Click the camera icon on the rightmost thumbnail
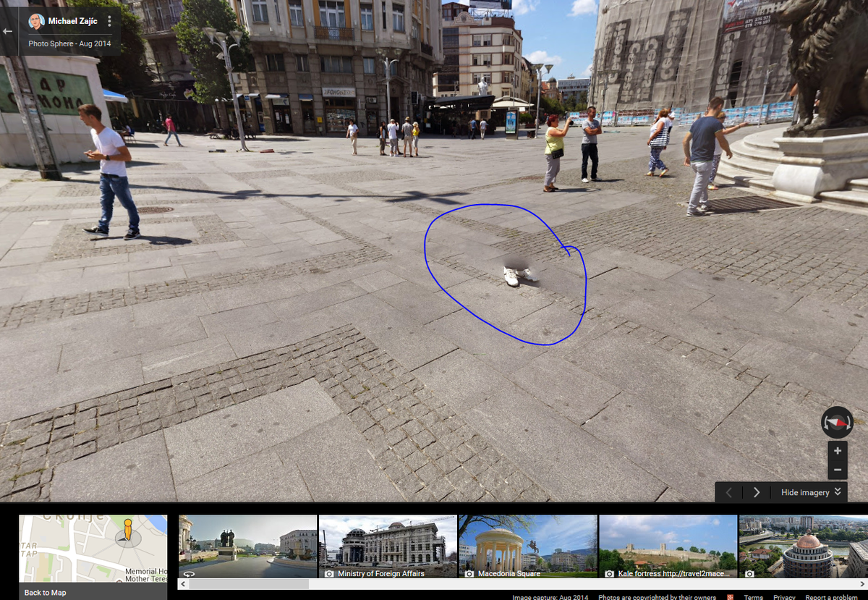The height and width of the screenshot is (600, 868). click(749, 573)
